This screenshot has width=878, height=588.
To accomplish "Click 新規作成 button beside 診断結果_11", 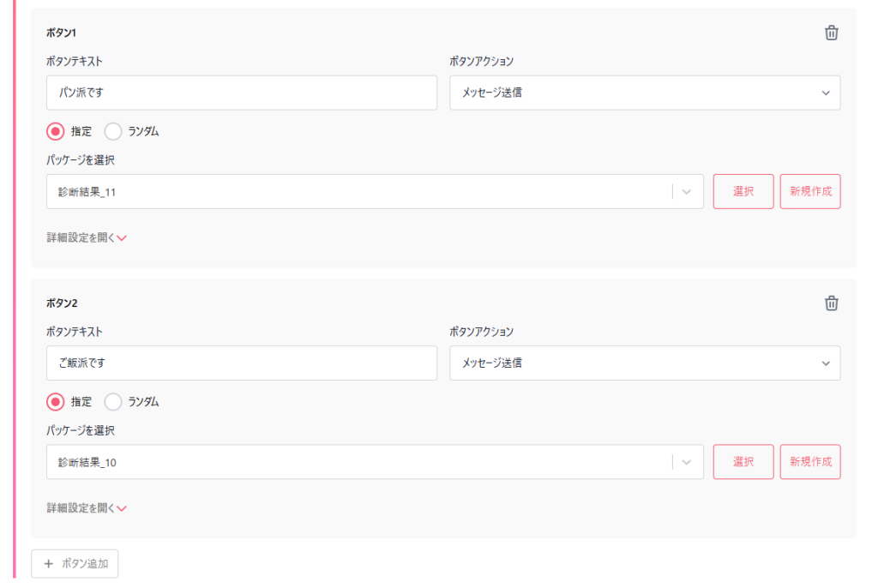I will click(x=810, y=191).
